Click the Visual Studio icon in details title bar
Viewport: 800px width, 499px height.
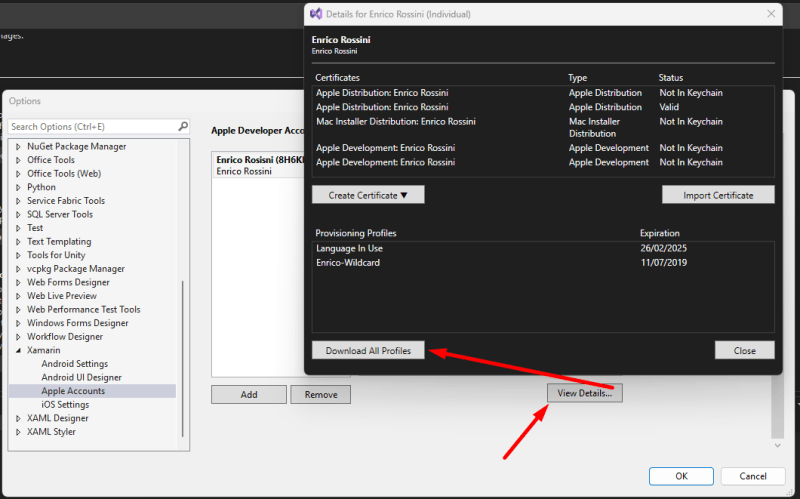(x=316, y=14)
